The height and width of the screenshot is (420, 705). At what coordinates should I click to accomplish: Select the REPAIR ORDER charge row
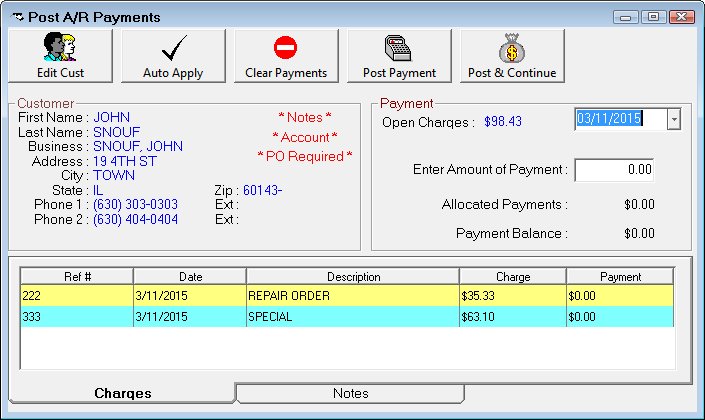[x=352, y=296]
